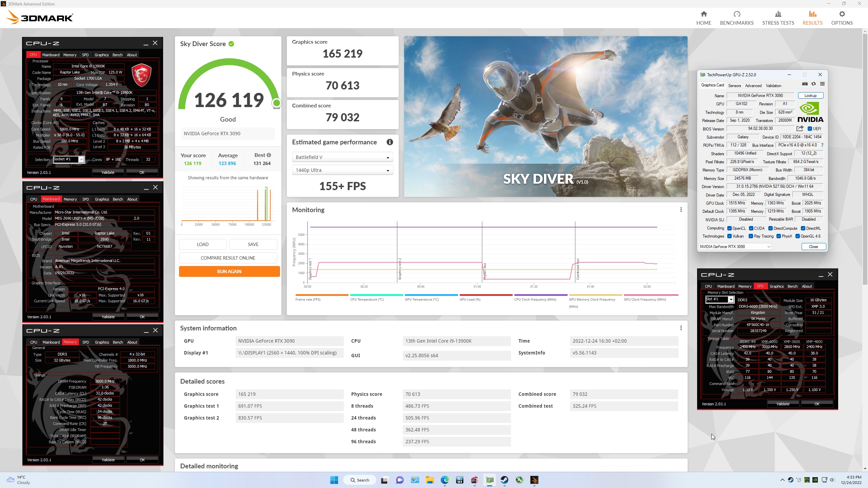This screenshot has height=488, width=868.
Task: Switch to the Validation tab in GPU-Z
Action: coord(773,86)
